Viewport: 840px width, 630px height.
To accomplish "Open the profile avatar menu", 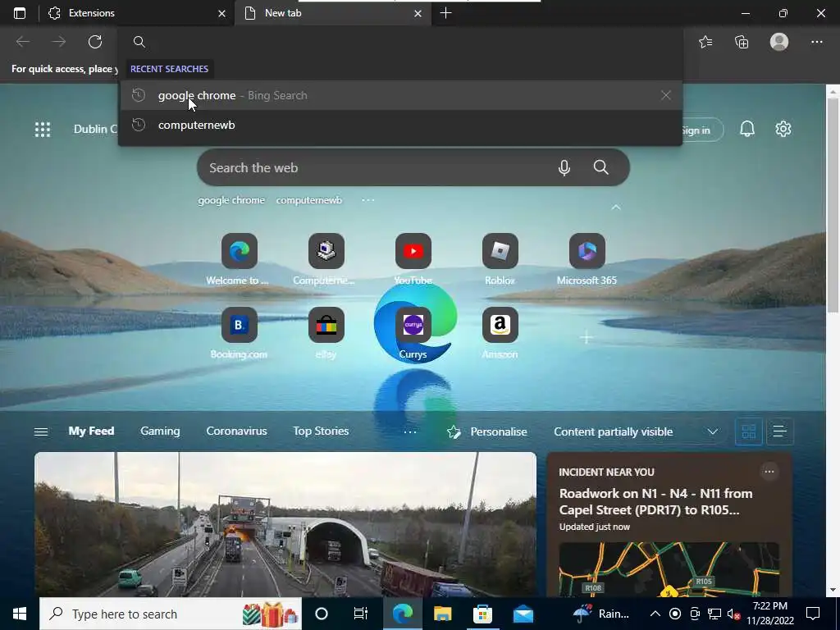I will [x=779, y=42].
